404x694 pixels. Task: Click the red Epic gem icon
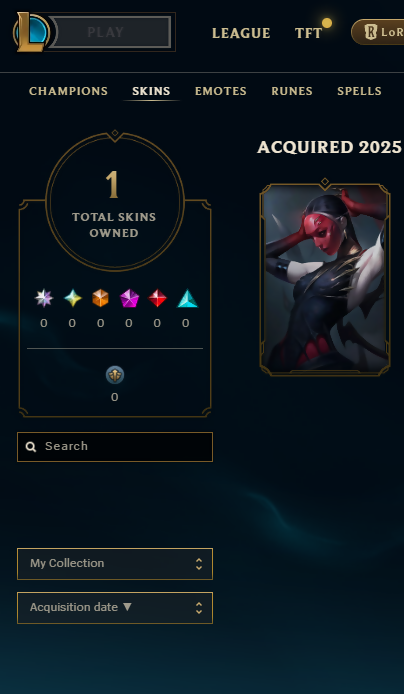click(x=157, y=298)
